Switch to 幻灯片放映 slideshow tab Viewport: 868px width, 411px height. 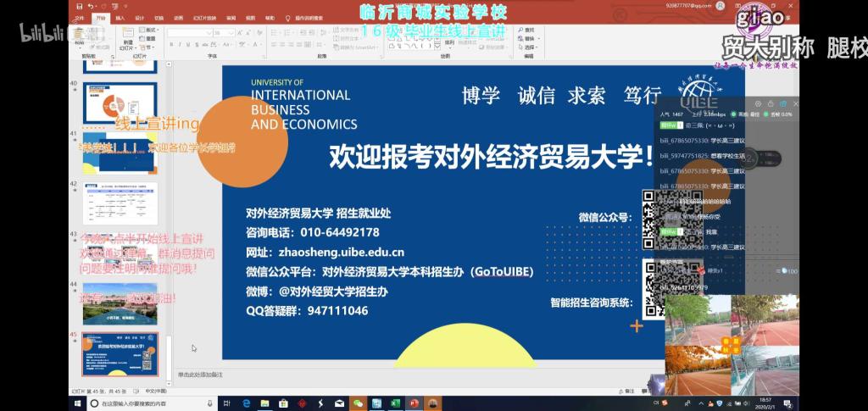click(x=205, y=19)
